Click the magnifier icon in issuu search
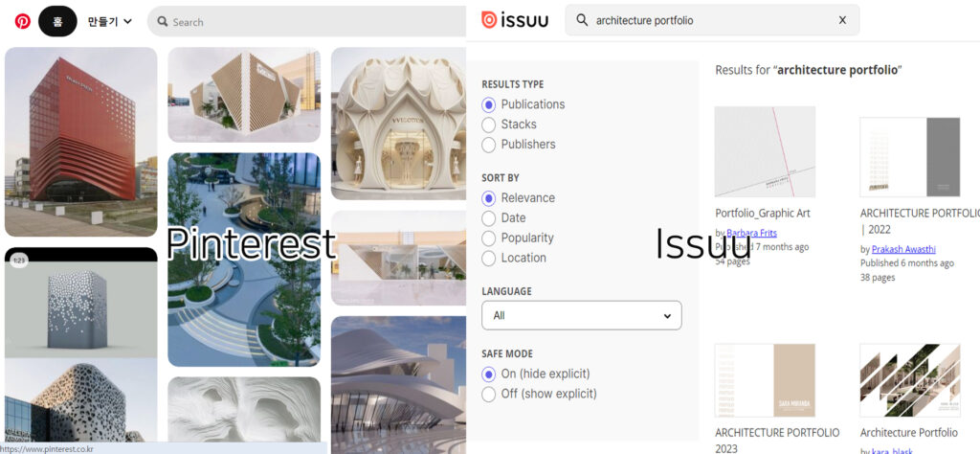The image size is (980, 454). [582, 20]
